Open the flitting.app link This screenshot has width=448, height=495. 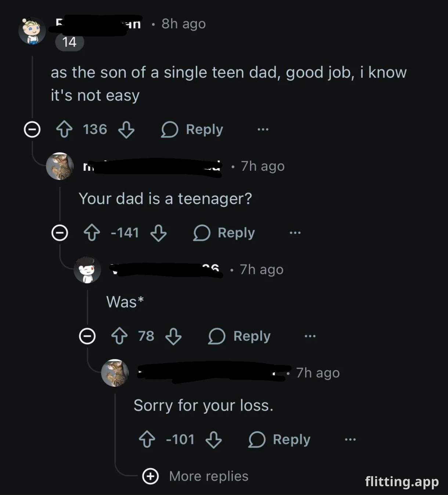402,481
